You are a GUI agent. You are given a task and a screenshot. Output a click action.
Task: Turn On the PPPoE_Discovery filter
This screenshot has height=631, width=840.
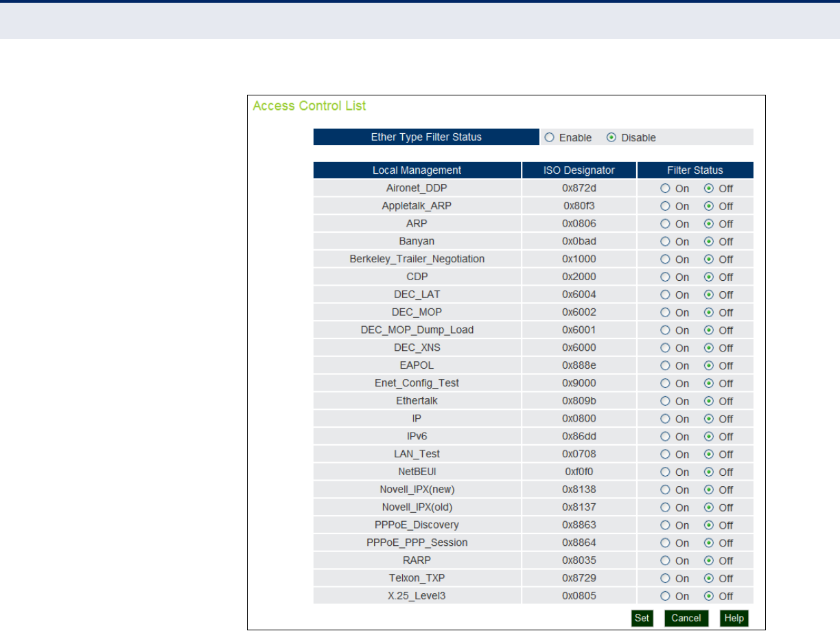pos(665,525)
